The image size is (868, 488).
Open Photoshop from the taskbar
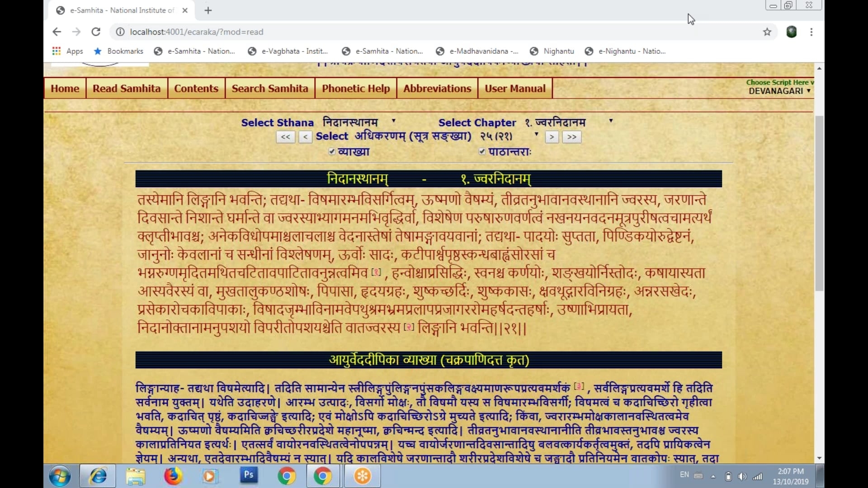click(249, 475)
